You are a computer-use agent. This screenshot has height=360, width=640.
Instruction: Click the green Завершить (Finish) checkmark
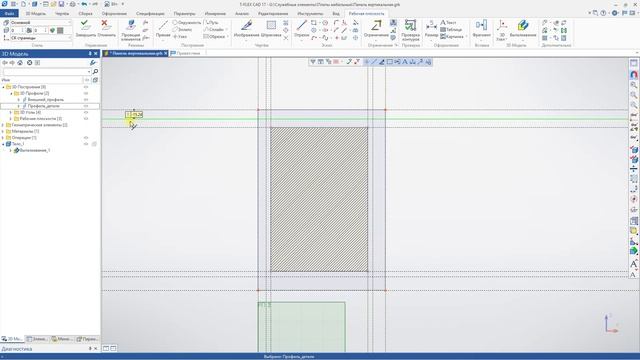(x=85, y=28)
